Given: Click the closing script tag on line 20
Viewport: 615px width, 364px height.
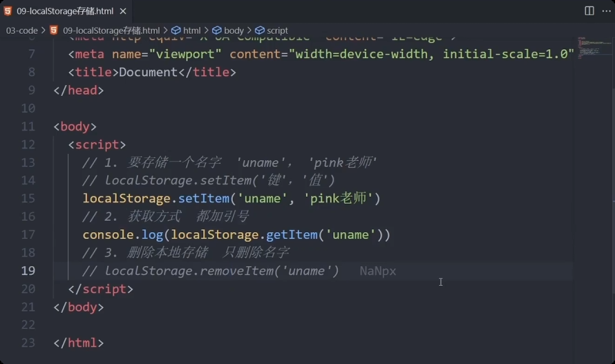Looking at the screenshot, I should 100,289.
